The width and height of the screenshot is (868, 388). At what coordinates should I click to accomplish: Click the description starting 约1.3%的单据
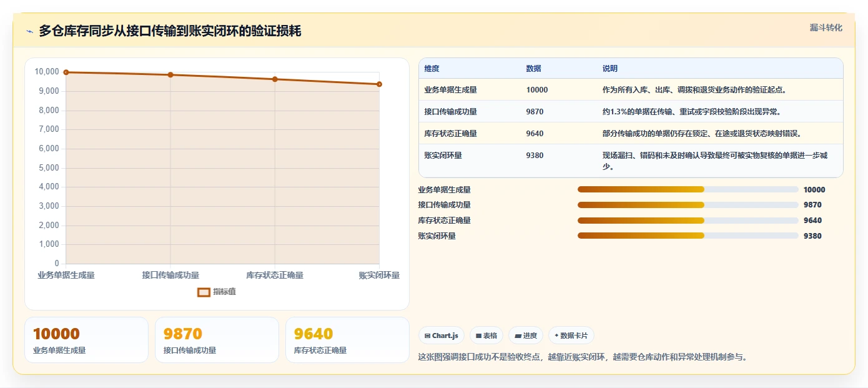[x=692, y=112]
